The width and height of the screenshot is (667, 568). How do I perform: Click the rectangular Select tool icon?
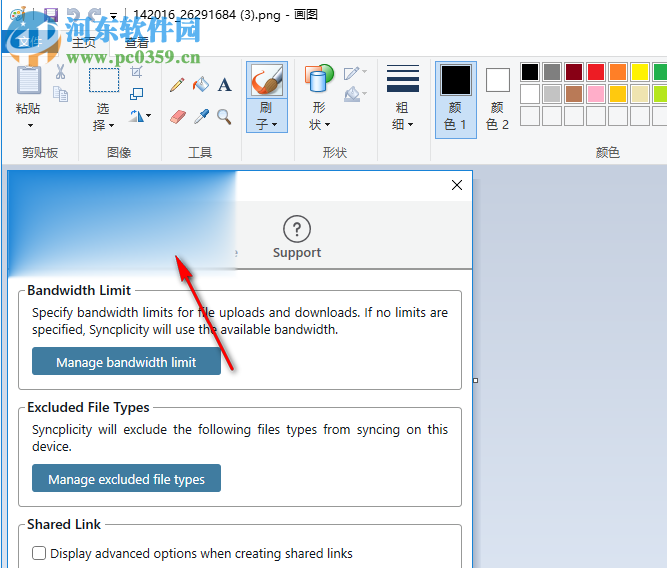coord(104,80)
